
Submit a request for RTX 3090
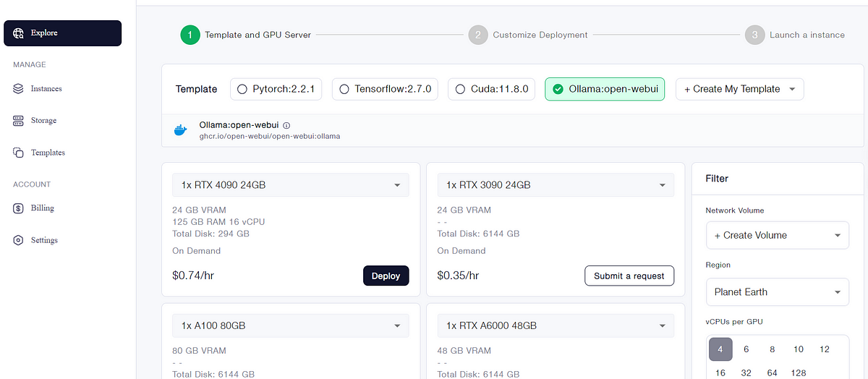629,276
